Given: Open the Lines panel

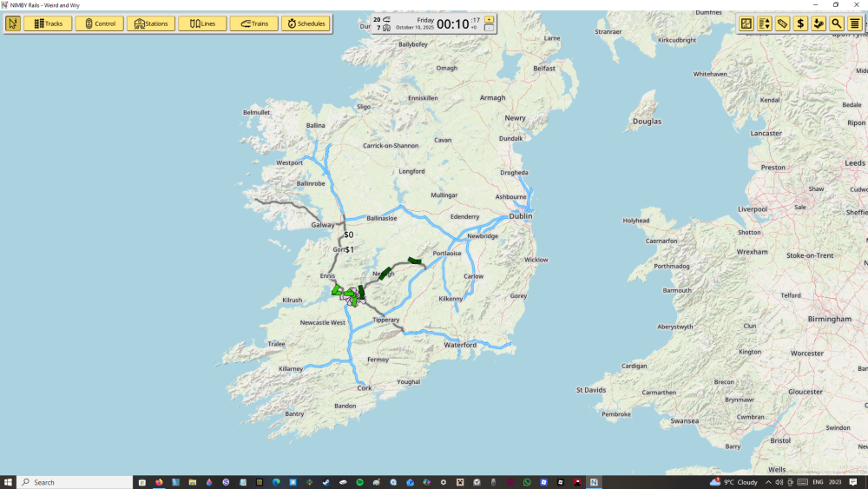Looking at the screenshot, I should 202,23.
